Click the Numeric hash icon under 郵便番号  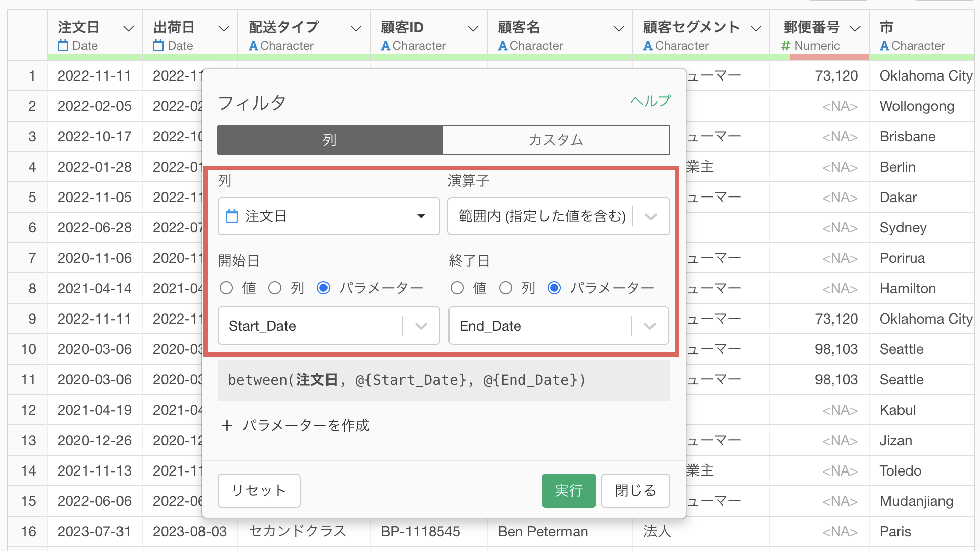[x=786, y=46]
